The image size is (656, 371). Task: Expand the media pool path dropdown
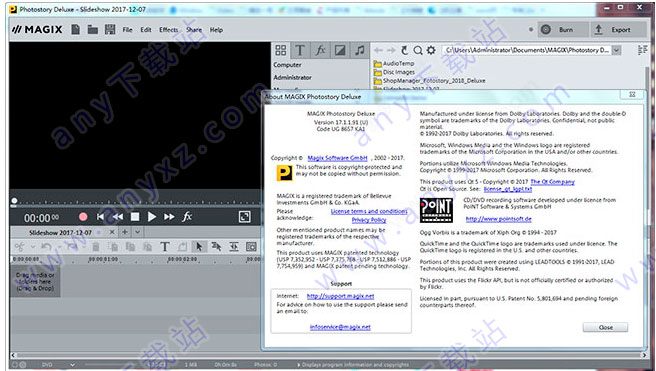click(616, 50)
